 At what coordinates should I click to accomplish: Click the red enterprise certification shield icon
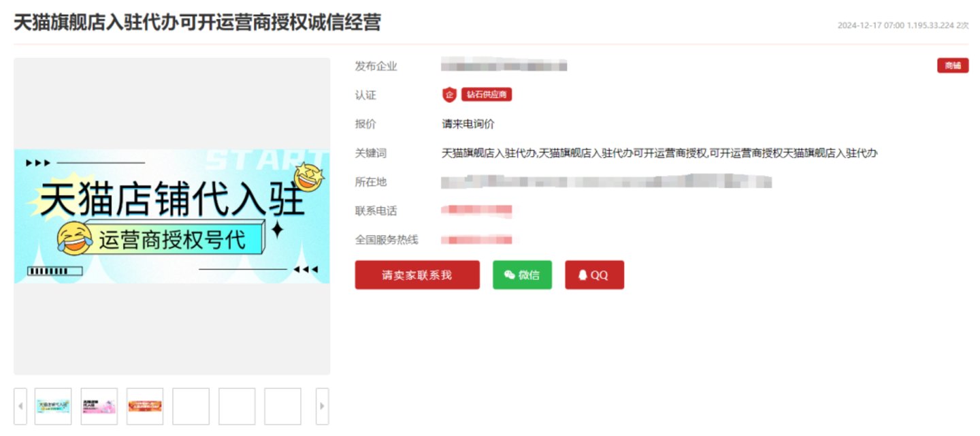(448, 95)
